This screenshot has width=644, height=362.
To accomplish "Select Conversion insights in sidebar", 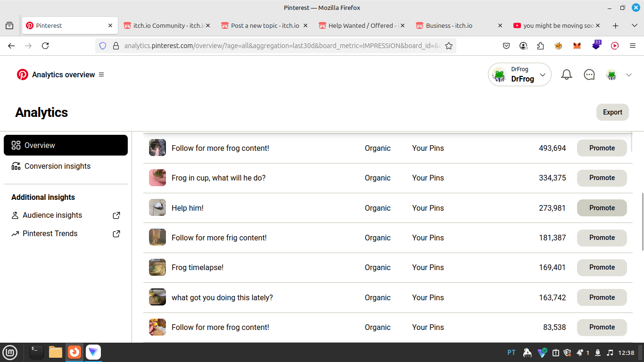I will click(x=58, y=166).
